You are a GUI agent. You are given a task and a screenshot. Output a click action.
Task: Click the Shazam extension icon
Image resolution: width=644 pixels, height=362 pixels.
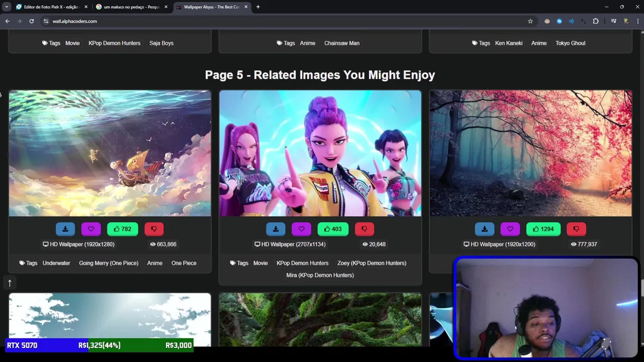559,21
